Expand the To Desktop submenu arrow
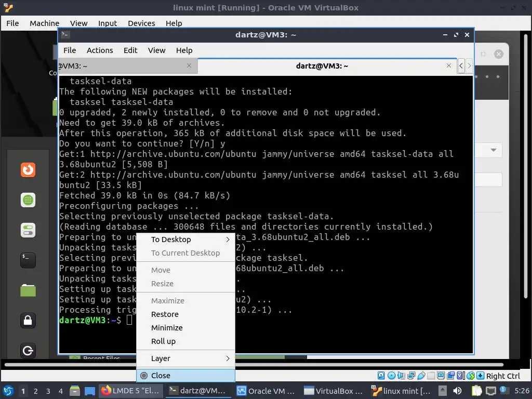Screen dimensions: 532x399 (228, 240)
